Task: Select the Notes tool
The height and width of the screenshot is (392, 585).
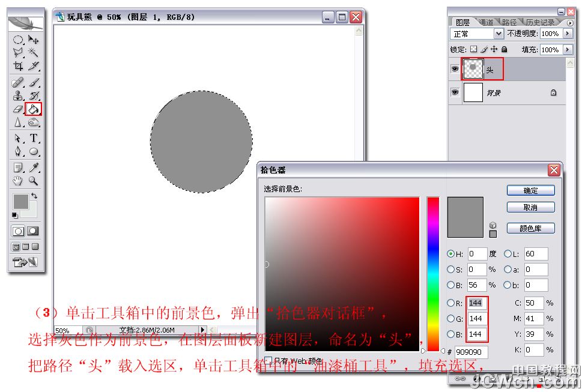Action: pyautogui.click(x=17, y=168)
